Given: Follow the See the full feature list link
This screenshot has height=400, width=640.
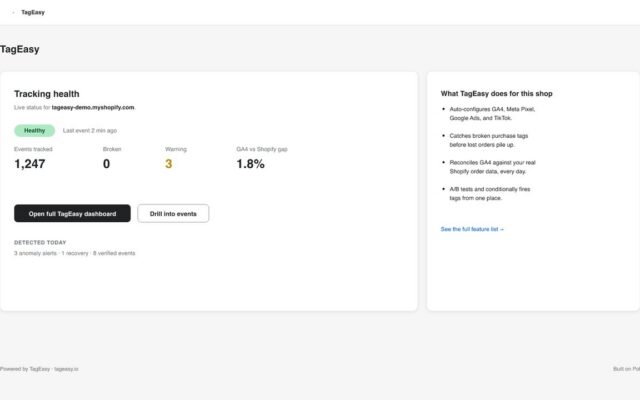Looking at the screenshot, I should (472, 229).
